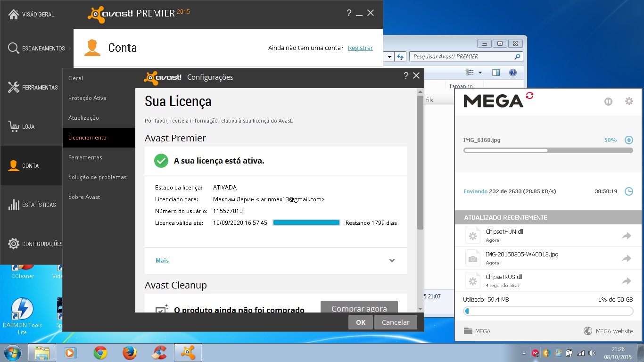Click Avast taskbar button
The height and width of the screenshot is (362, 644).
click(189, 353)
